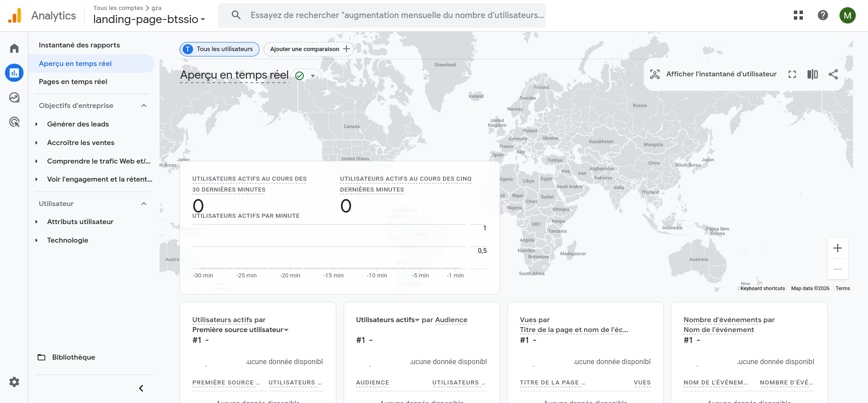Click Nom de l'événement dimension
This screenshot has height=403, width=868.
719,330
